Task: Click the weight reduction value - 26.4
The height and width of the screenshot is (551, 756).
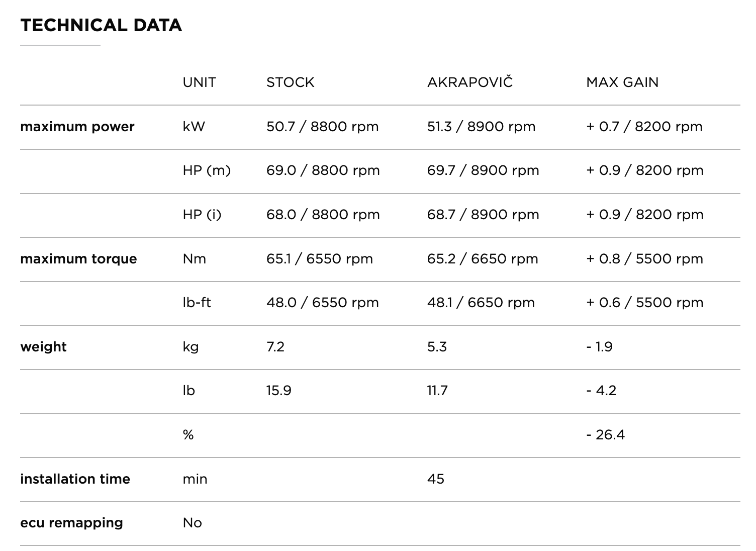Action: click(605, 435)
